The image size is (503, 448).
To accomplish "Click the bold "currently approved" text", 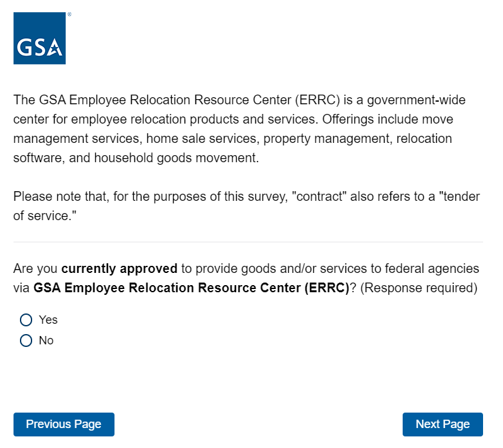I will pyautogui.click(x=119, y=268).
